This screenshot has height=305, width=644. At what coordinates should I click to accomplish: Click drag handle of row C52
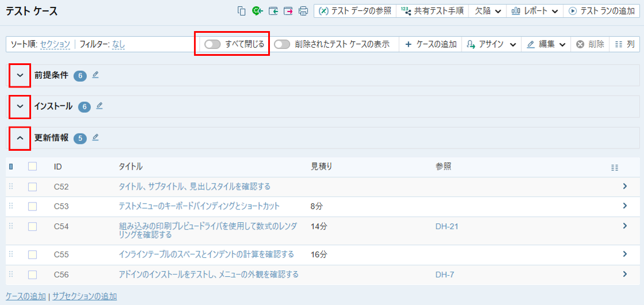[x=11, y=186]
